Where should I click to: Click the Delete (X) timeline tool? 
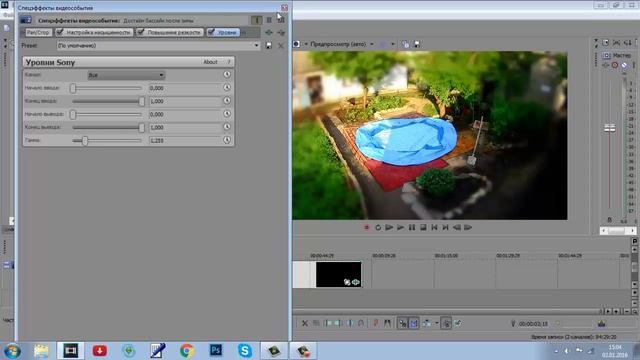click(305, 323)
